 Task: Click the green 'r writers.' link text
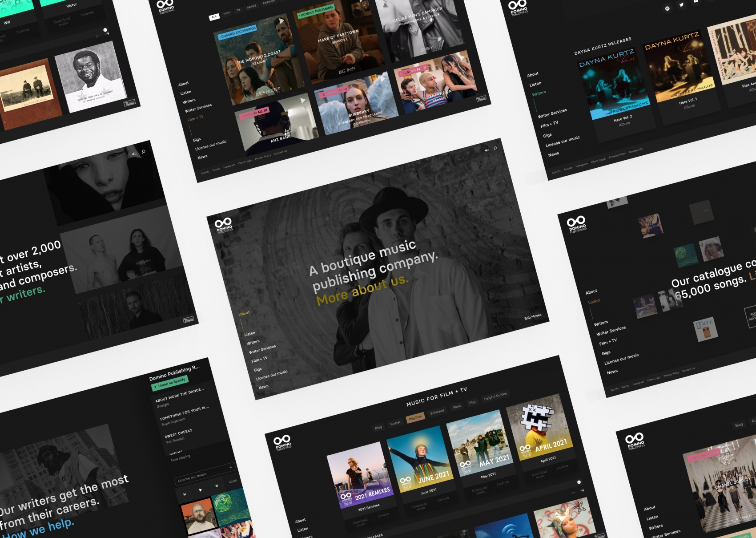point(22,294)
